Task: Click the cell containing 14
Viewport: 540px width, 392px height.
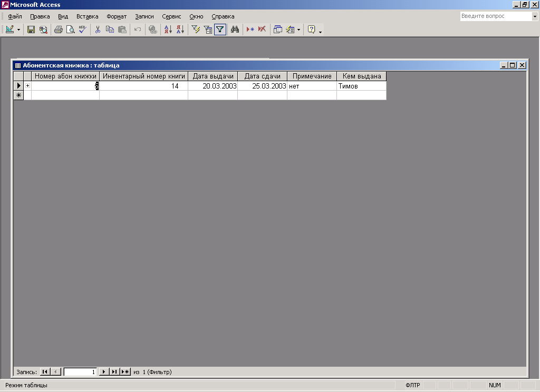Action: click(143, 86)
